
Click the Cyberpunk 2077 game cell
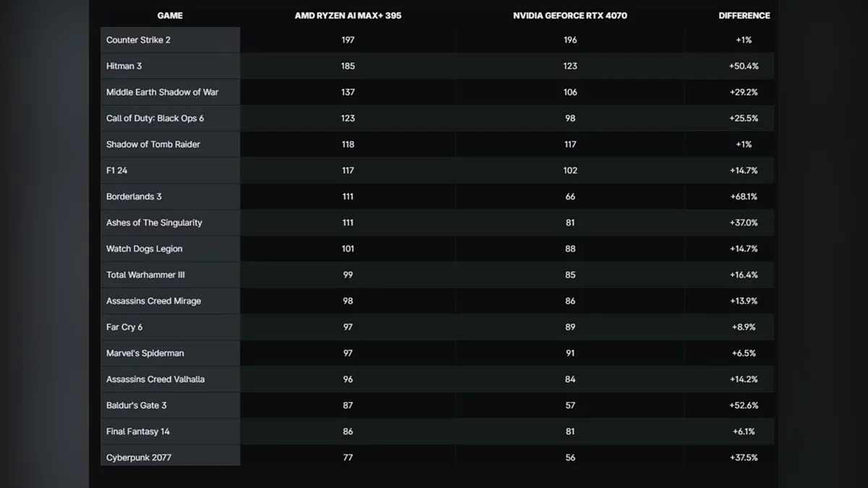pos(139,458)
